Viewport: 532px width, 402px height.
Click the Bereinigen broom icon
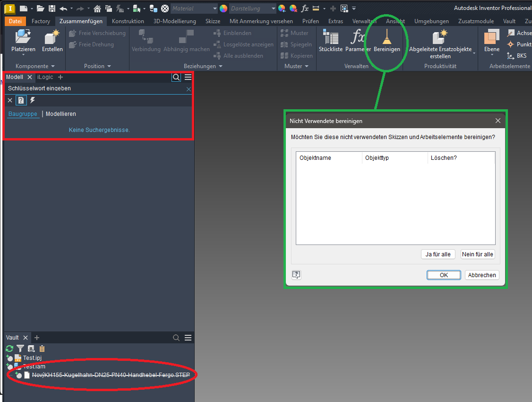tap(387, 37)
